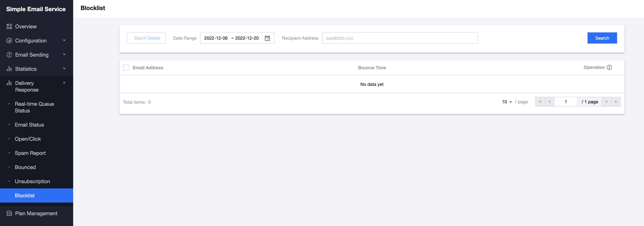Image resolution: width=644 pixels, height=226 pixels.
Task: Click the Batch Delete button
Action: (x=146, y=38)
